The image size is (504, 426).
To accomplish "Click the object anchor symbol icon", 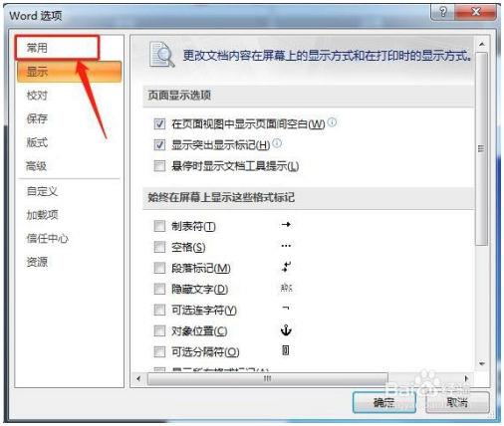I will (286, 330).
